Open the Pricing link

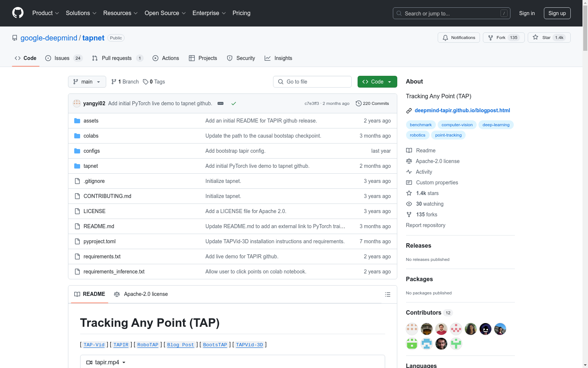[x=241, y=13]
